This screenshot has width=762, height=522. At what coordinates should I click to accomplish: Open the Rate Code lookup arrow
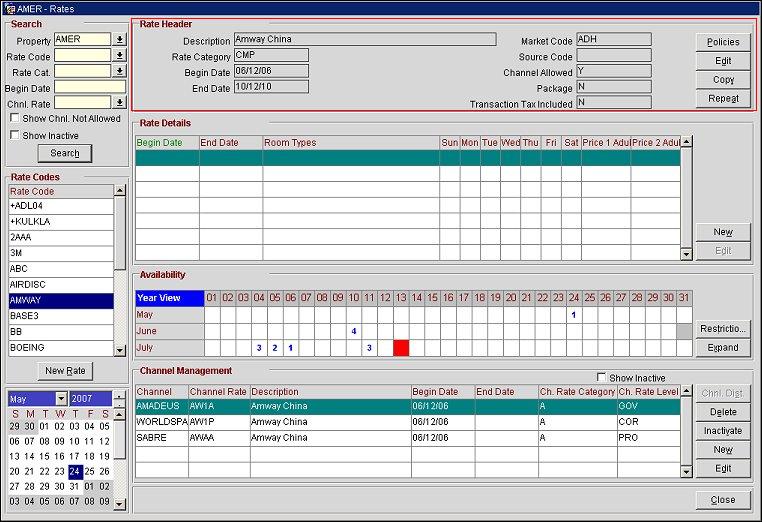click(x=120, y=56)
